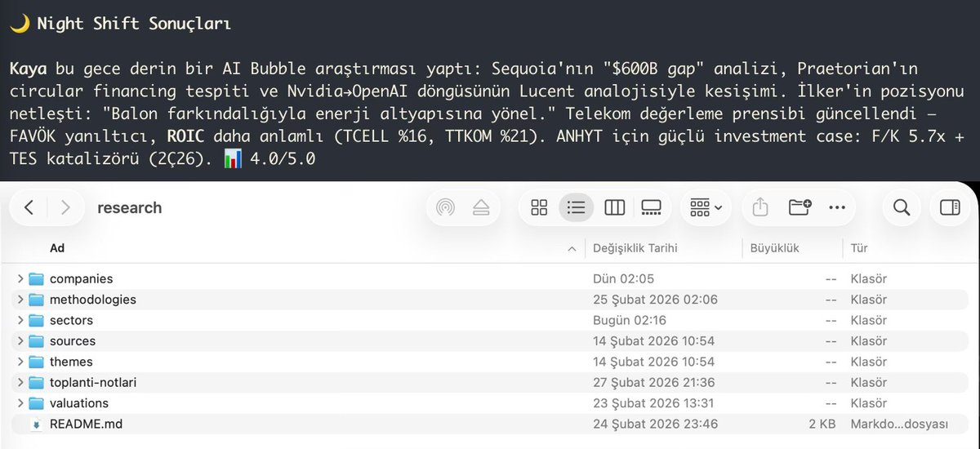
Task: Click the companies folder icon
Action: tap(36, 279)
